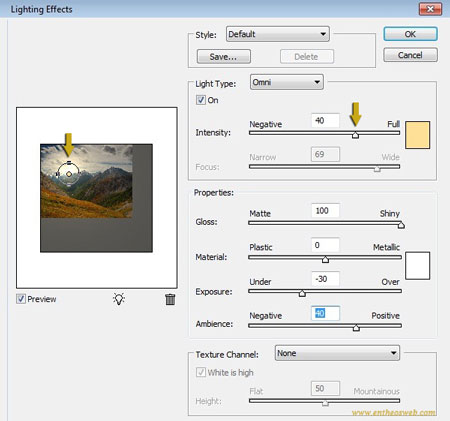Select the omni light center handle in preview

69,174
